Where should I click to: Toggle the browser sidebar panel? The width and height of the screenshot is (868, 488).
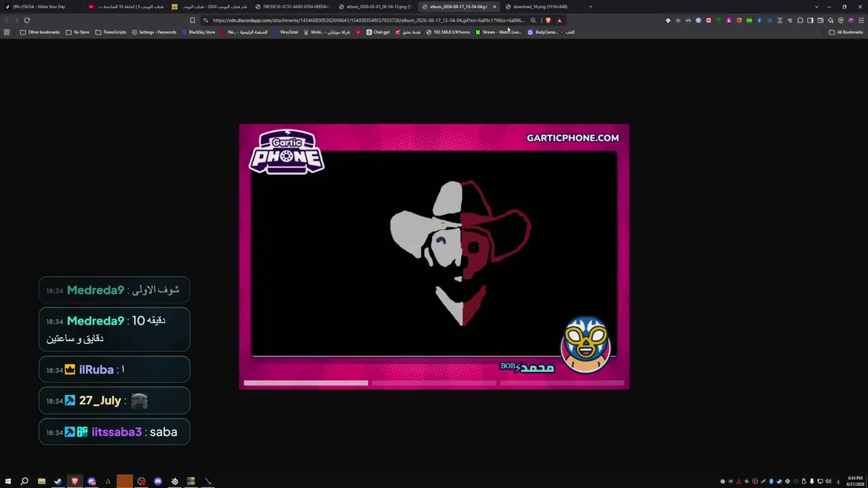pyautogui.click(x=810, y=20)
